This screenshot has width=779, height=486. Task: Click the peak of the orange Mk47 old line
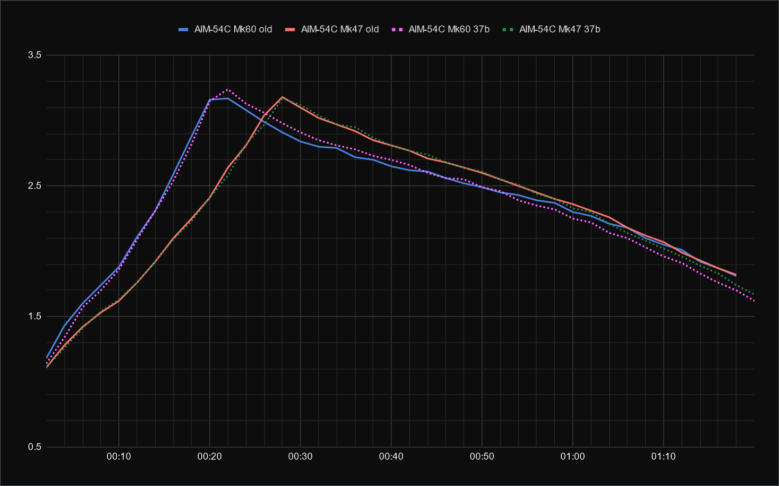(x=282, y=97)
